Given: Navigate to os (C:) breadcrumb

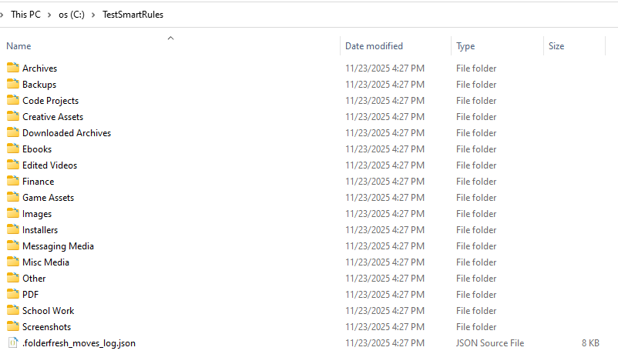Looking at the screenshot, I should click(72, 15).
